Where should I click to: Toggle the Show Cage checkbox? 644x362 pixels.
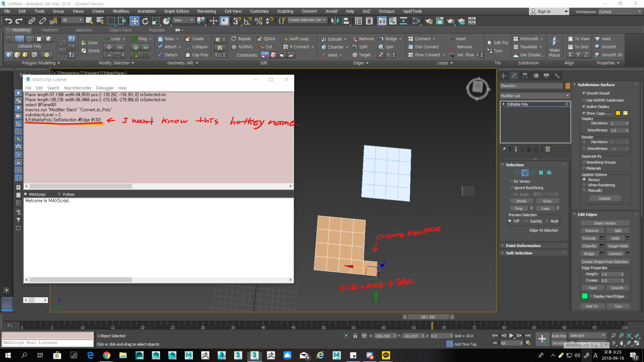coord(584,113)
